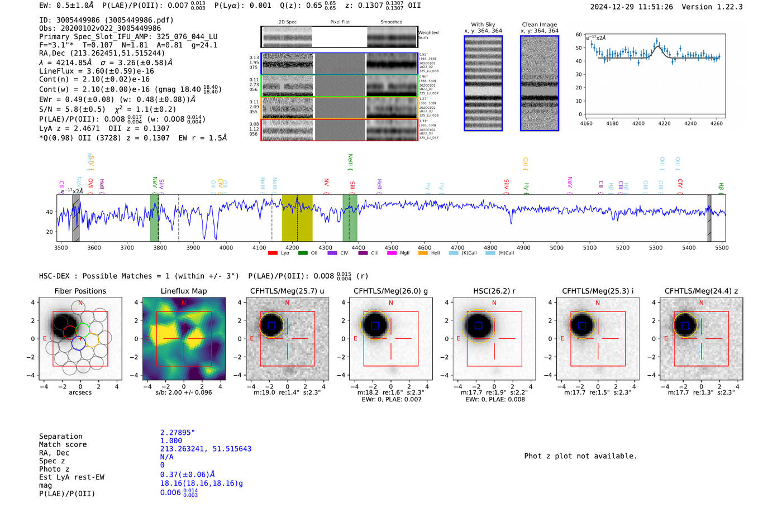
Task: Click the Phot z plot not available message
Action: [580, 456]
